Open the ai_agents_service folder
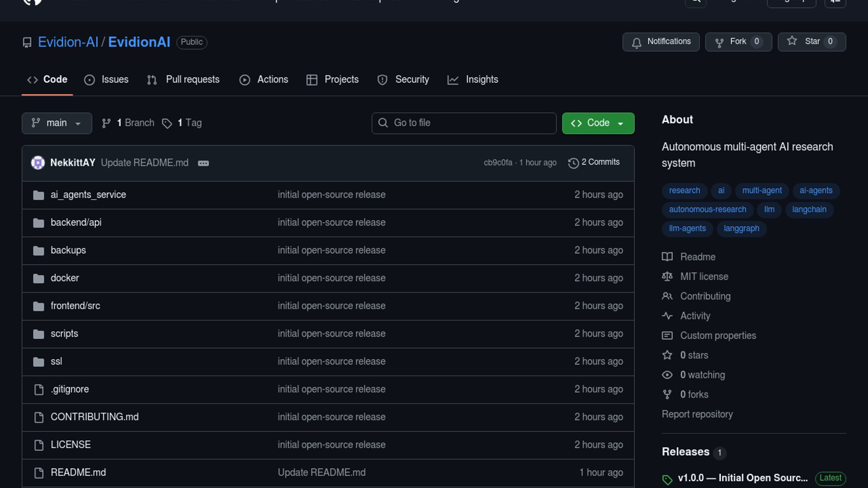The width and height of the screenshot is (868, 488). (x=88, y=195)
